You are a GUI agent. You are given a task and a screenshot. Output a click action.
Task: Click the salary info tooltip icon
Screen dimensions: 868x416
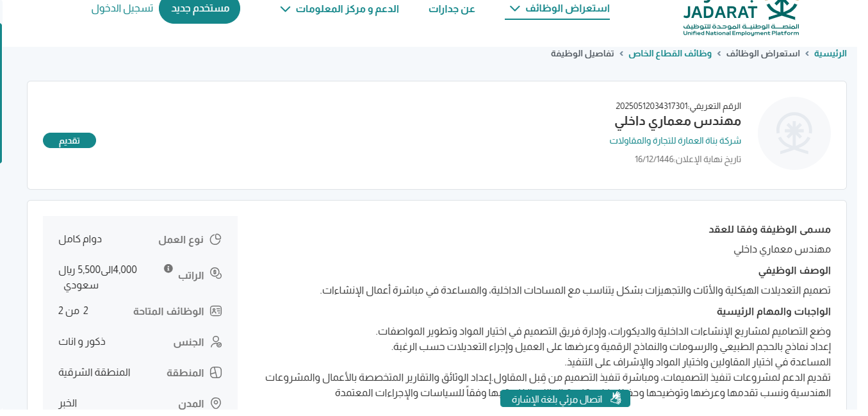click(168, 269)
